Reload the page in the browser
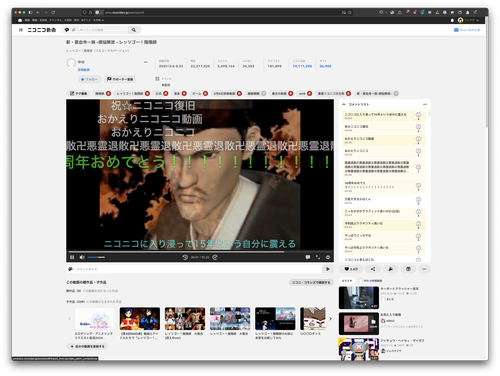 click(53, 12)
